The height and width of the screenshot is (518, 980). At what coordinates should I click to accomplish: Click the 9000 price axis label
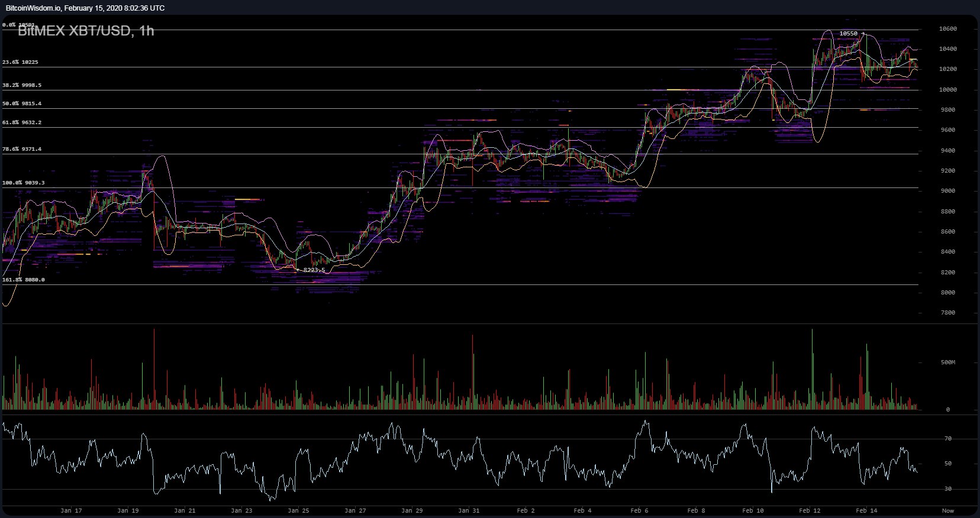click(x=948, y=191)
